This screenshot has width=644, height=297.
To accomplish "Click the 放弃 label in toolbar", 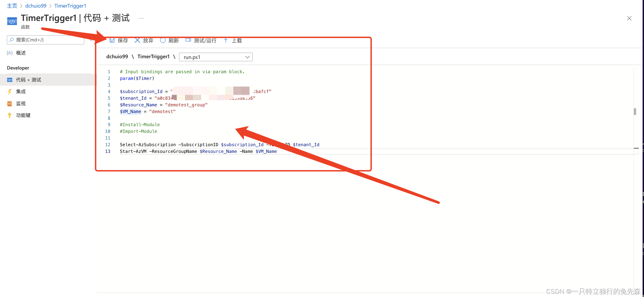I will 148,41.
